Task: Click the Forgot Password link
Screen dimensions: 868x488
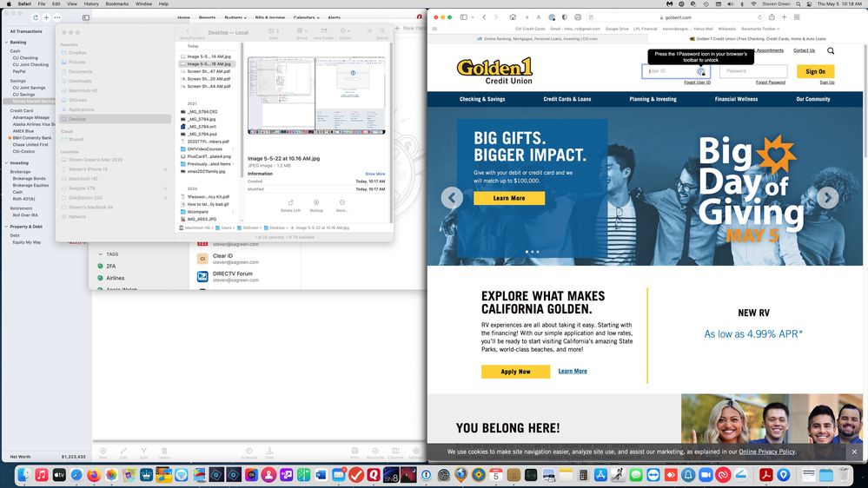Action: (770, 82)
